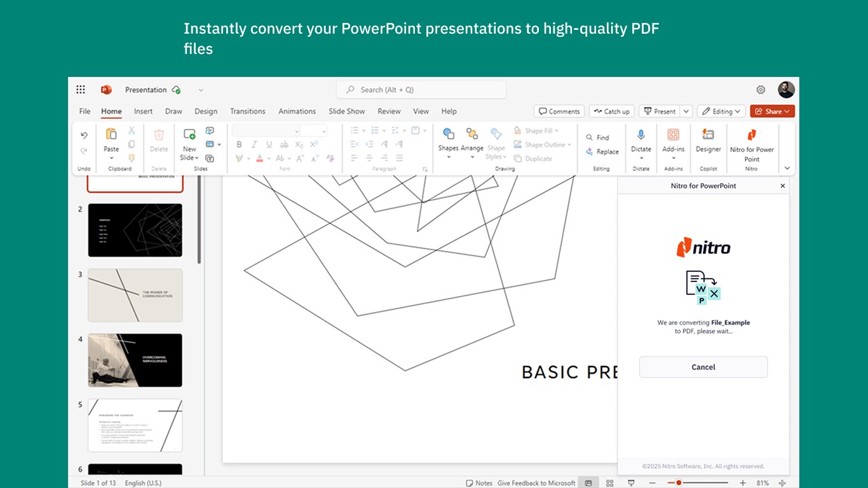The image size is (868, 488).
Task: Open the Designer Copilot icon
Action: (708, 134)
